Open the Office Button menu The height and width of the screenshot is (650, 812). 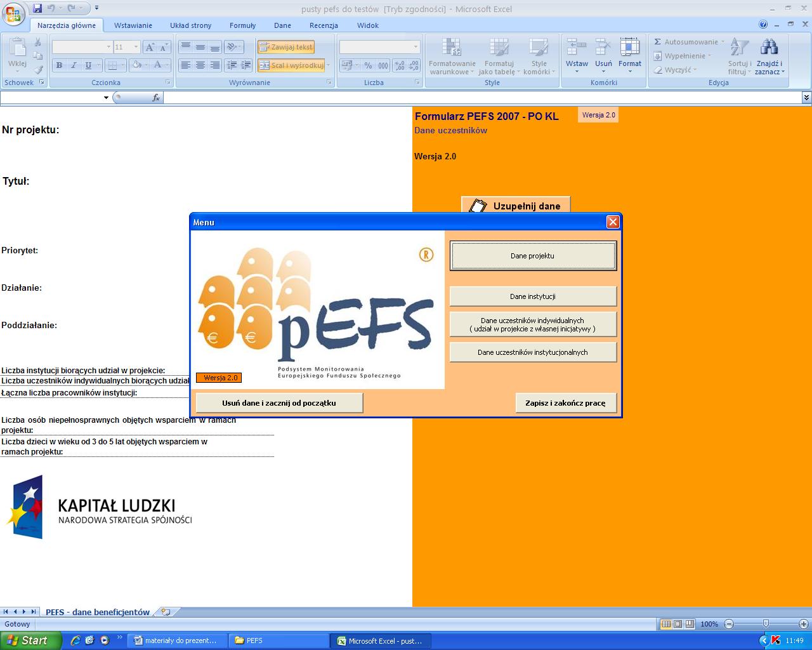pos(13,13)
